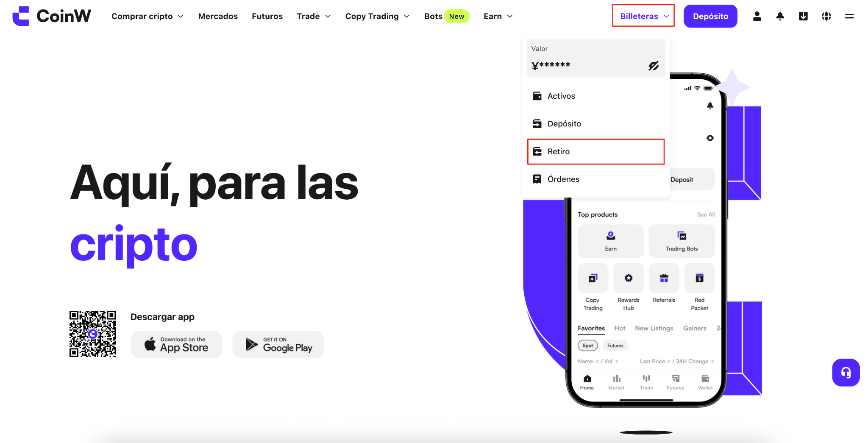Click the 'Descargar app' label
Viewport: 868px width, 443px height.
pyautogui.click(x=162, y=317)
